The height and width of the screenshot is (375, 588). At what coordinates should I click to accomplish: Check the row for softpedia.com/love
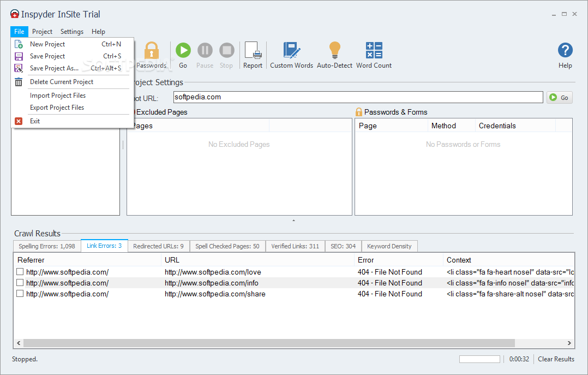(x=20, y=271)
